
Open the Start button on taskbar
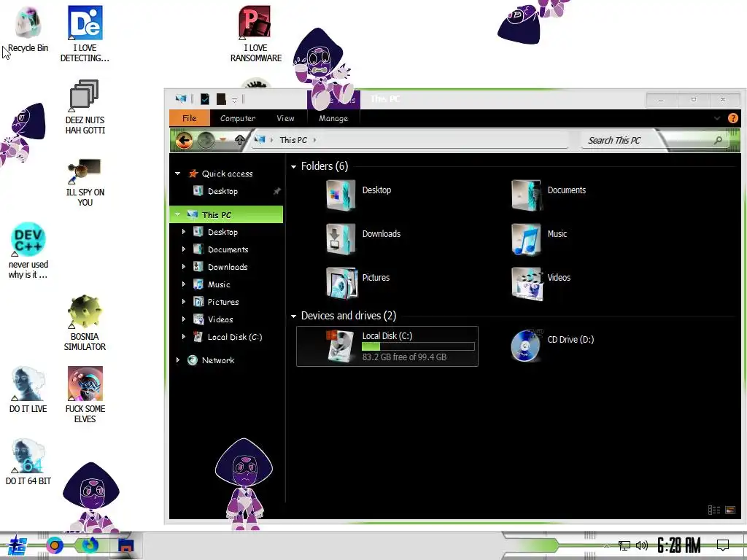point(18,545)
